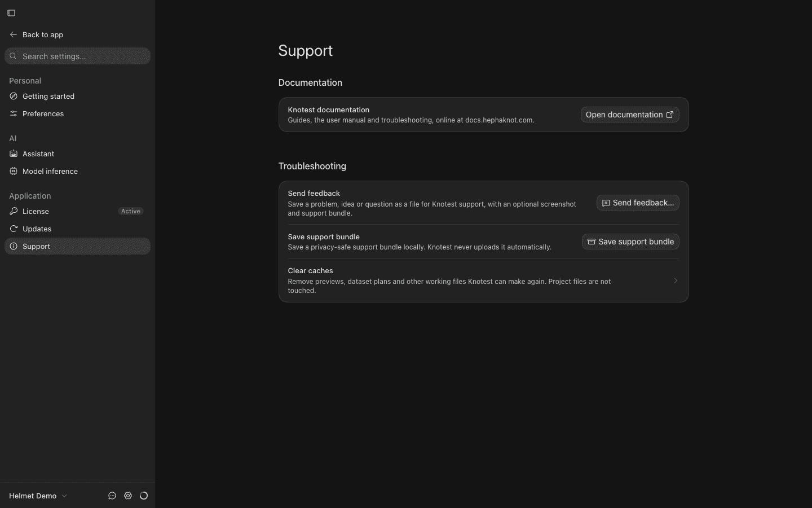Click the Back to app arrow icon

point(14,34)
